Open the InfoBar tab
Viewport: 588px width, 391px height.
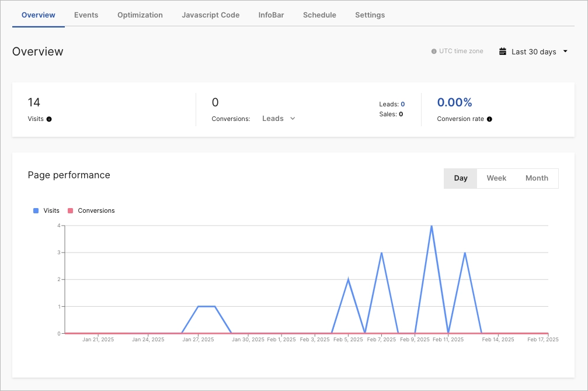click(x=271, y=15)
